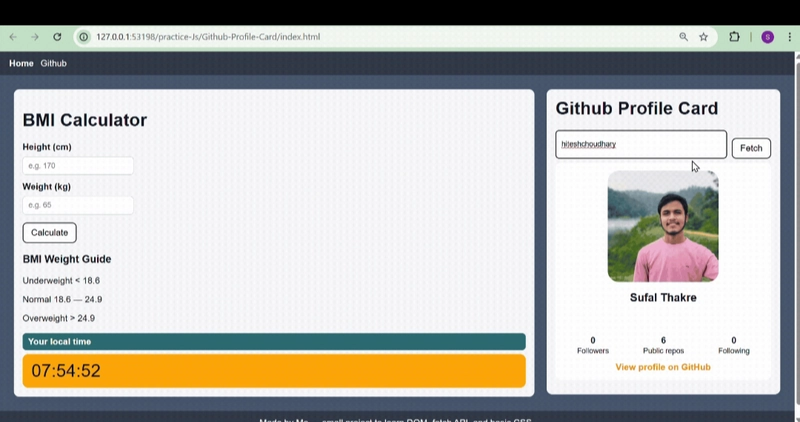Click the Weight (kg) input field
Image resolution: width=800 pixels, height=422 pixels.
point(78,205)
